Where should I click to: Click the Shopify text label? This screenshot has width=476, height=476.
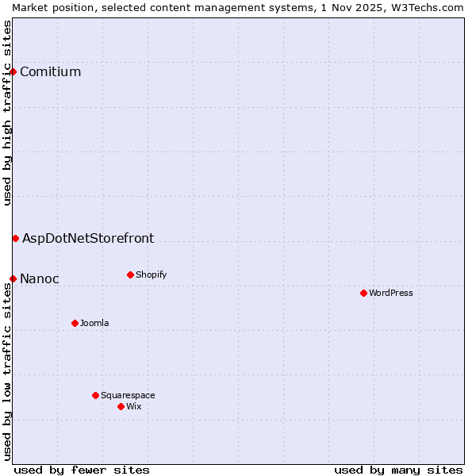tap(151, 275)
